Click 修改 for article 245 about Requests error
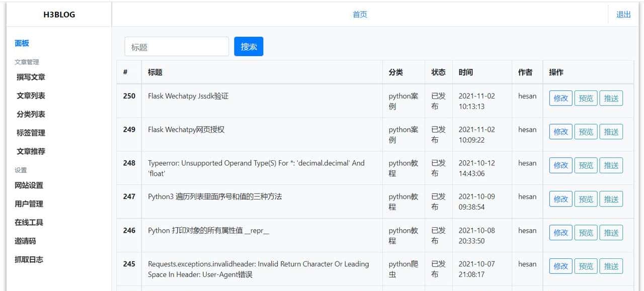 560,266
